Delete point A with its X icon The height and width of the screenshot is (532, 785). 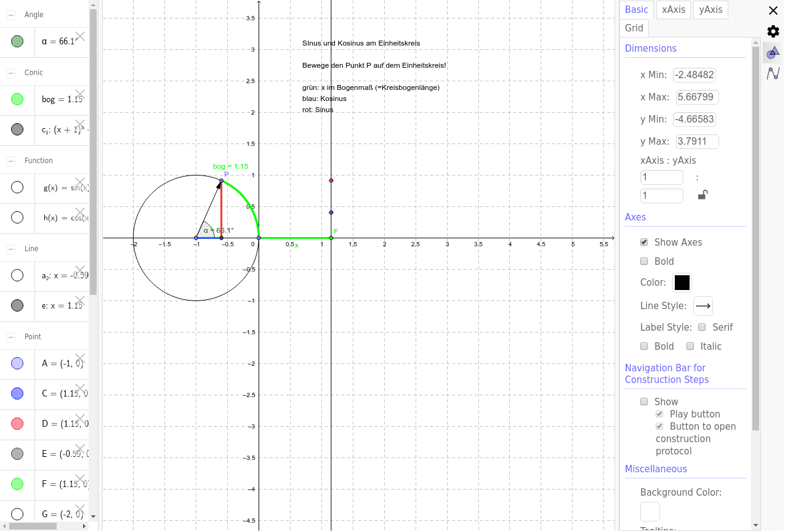pyautogui.click(x=79, y=358)
